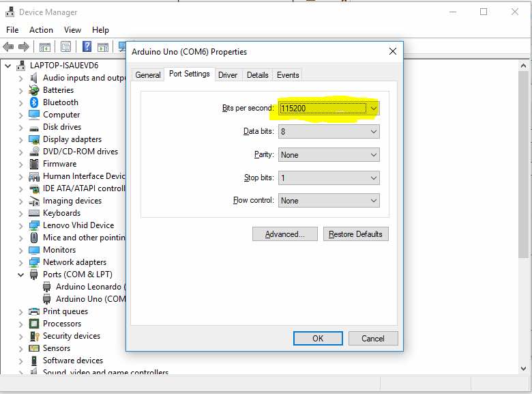
Task: Confirm with the OK button
Action: 318,338
